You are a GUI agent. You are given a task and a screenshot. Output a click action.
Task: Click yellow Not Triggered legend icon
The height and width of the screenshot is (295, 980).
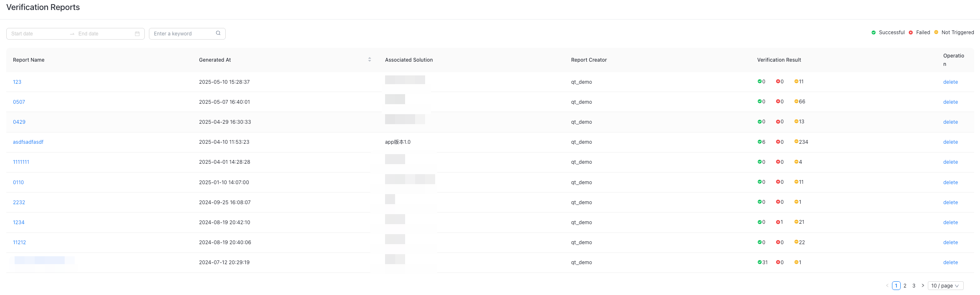[936, 32]
